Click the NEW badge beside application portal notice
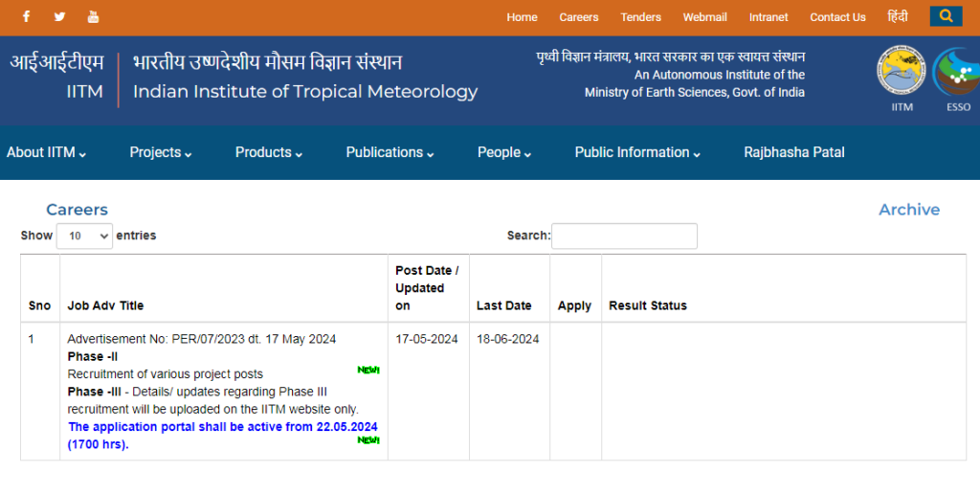The image size is (980, 495). click(x=368, y=440)
